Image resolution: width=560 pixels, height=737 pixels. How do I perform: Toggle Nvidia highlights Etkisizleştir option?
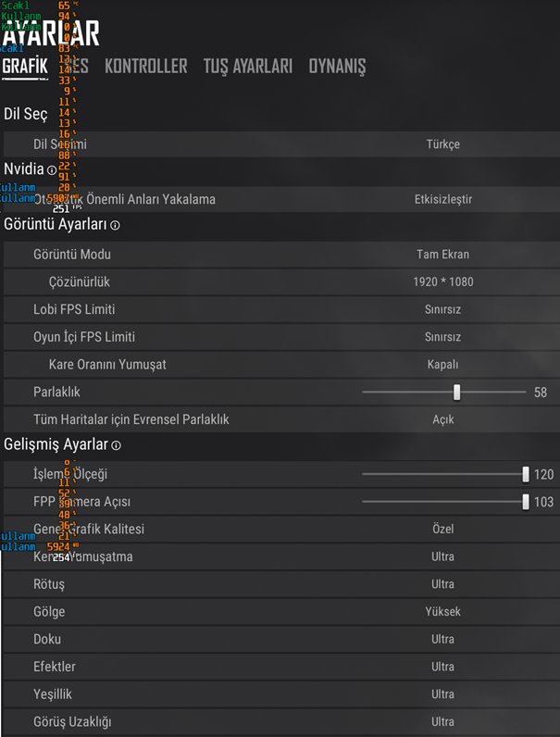point(442,199)
